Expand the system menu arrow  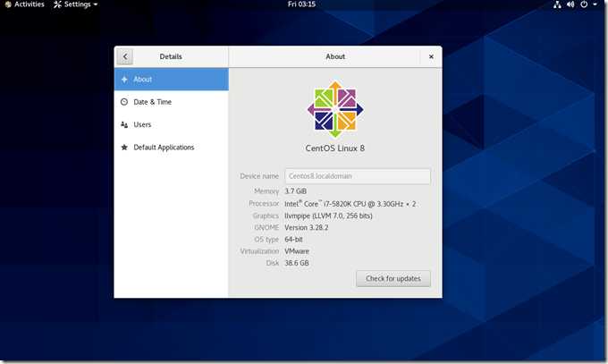click(595, 4)
